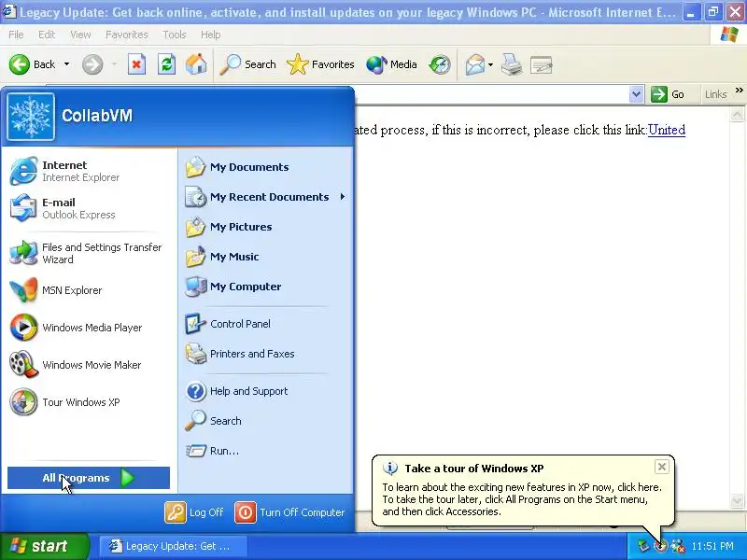Click the Links toolbar label

(715, 94)
